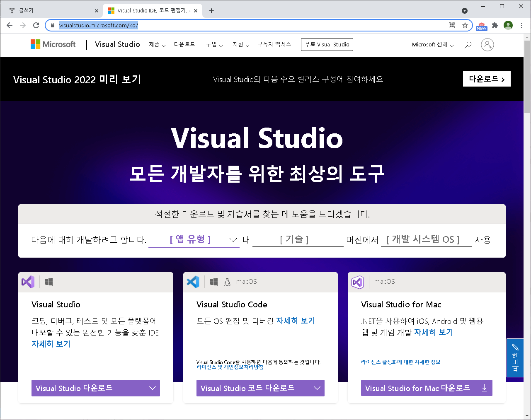The height and width of the screenshot is (420, 531).
Task: Click Windows icon on Visual Studio card
Action: click(48, 282)
